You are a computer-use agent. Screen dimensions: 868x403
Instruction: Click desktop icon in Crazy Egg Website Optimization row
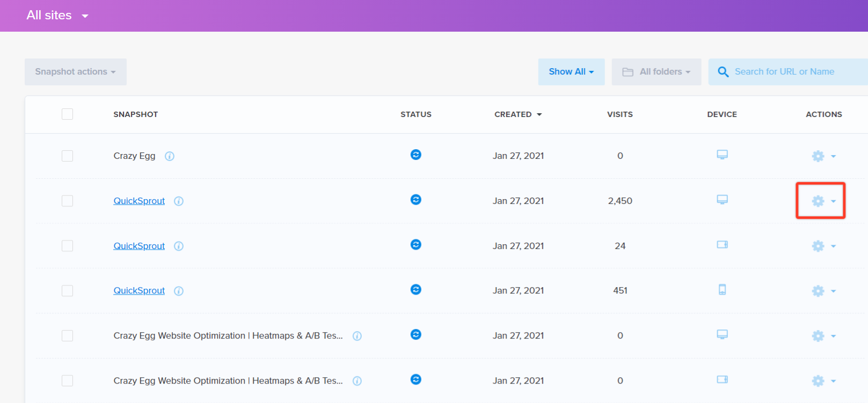point(723,335)
